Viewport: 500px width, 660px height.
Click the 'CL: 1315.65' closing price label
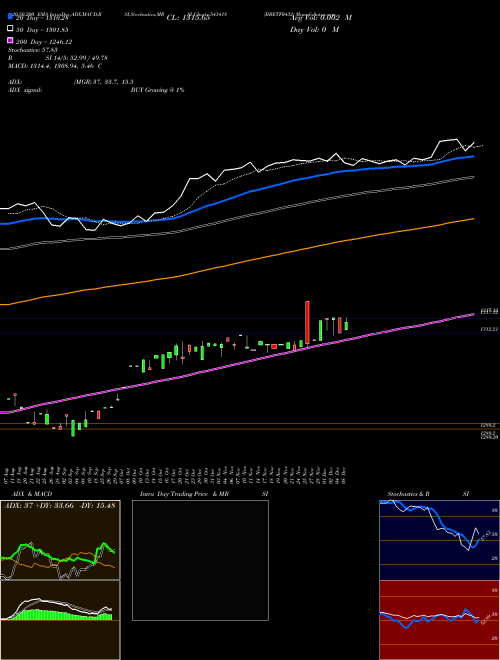[188, 18]
